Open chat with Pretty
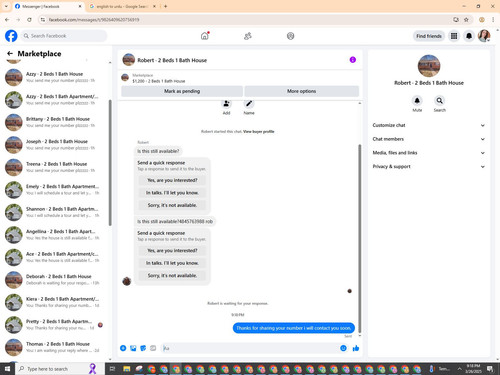 tap(56, 325)
